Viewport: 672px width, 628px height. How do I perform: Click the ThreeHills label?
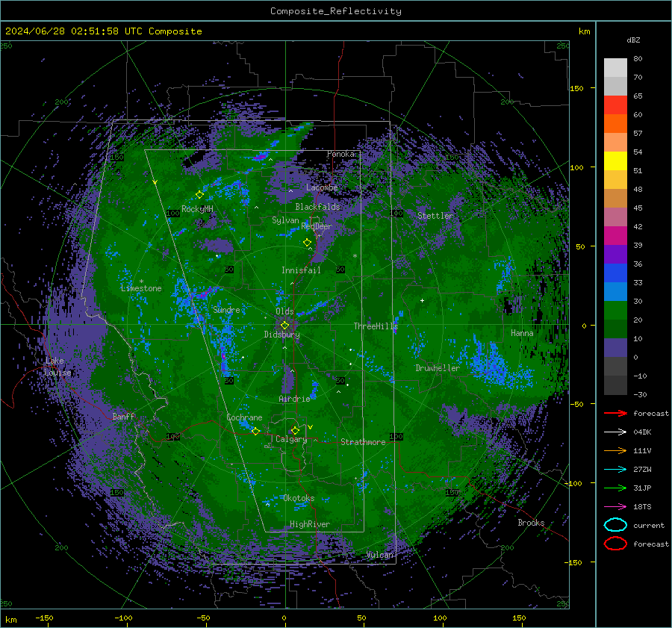(376, 326)
